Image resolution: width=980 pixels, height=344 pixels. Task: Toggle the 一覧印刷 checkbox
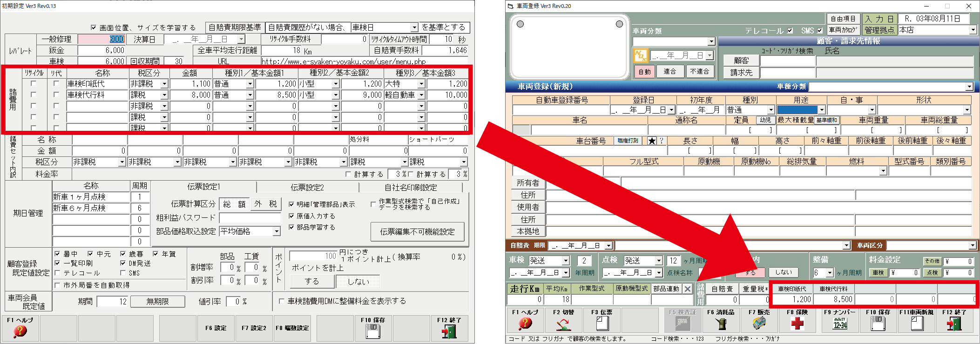pyautogui.click(x=57, y=263)
